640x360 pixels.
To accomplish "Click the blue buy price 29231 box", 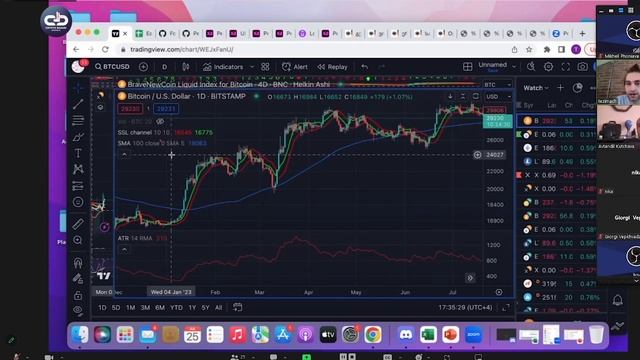I will [166, 109].
